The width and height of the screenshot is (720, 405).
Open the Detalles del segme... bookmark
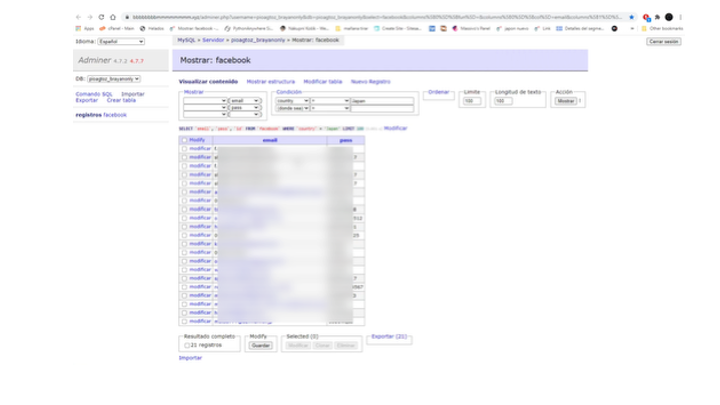pyautogui.click(x=580, y=28)
